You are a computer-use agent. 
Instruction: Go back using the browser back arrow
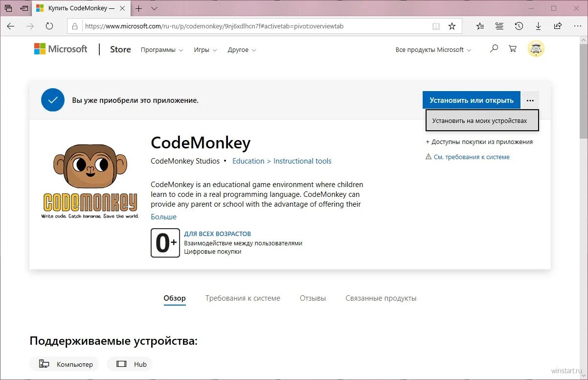(11, 26)
